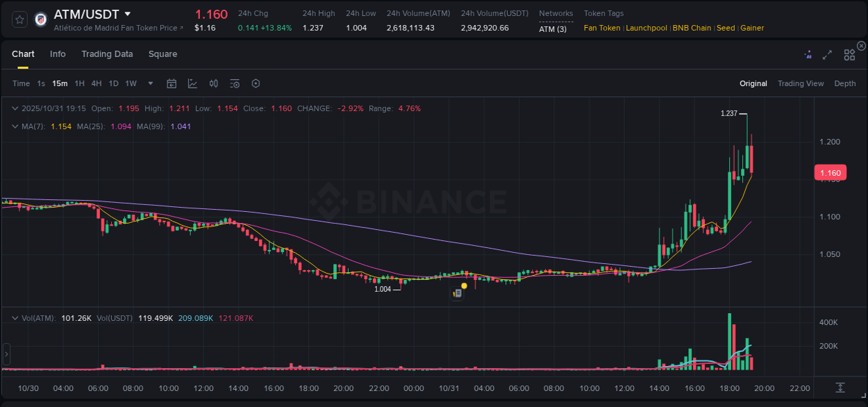
Task: Open the Fan Token tag link
Action: [601, 28]
